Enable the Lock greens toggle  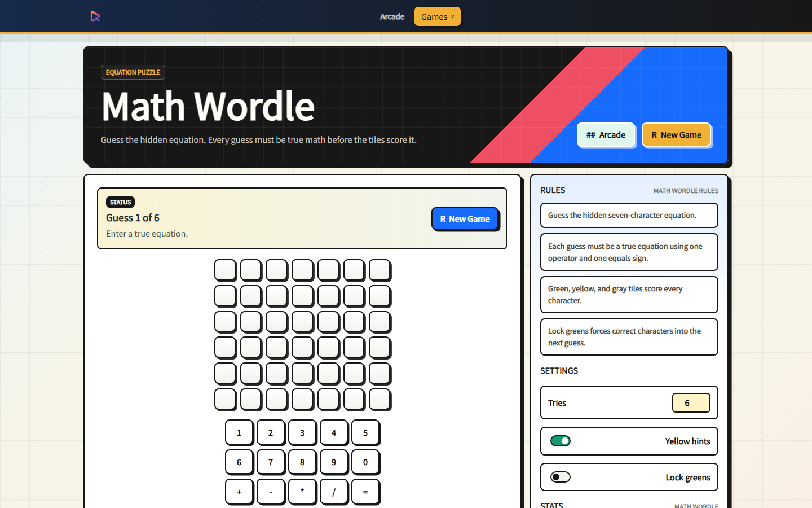tap(561, 477)
